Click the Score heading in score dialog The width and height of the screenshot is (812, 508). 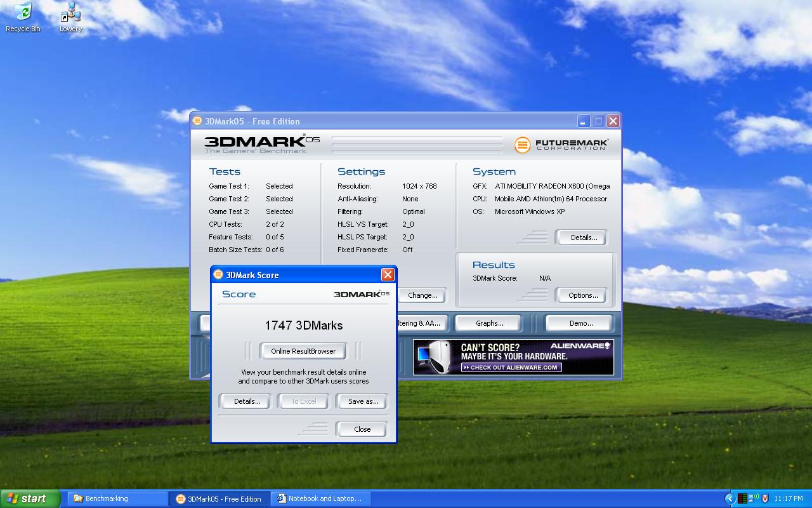coord(239,294)
